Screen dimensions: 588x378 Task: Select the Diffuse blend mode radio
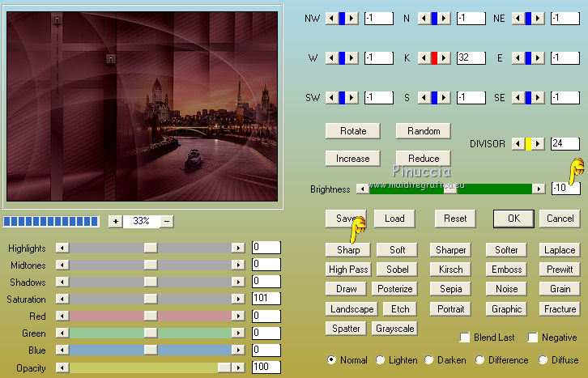[543, 360]
